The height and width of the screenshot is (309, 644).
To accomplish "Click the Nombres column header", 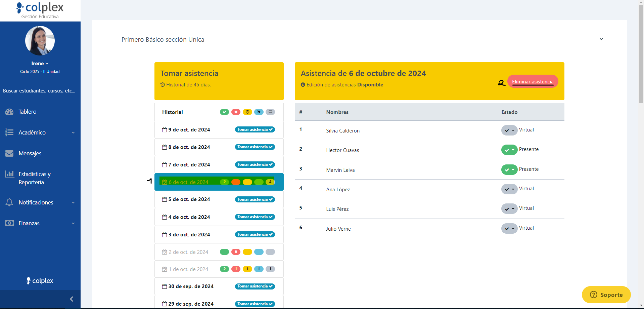I will (337, 112).
